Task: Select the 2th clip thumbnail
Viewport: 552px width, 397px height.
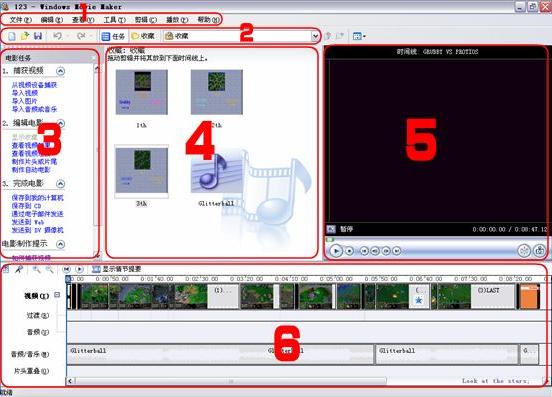Action: pos(217,92)
